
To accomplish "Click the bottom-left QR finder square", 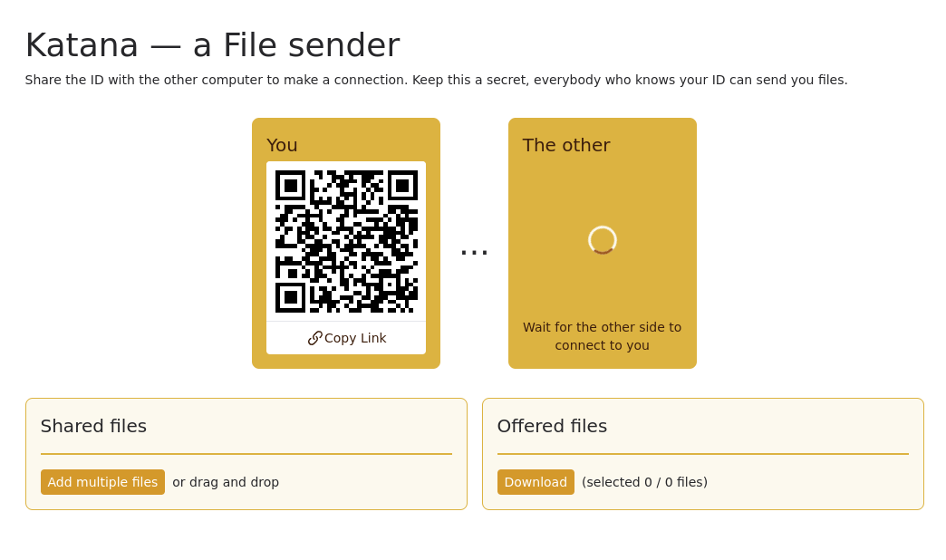I will pyautogui.click(x=291, y=297).
